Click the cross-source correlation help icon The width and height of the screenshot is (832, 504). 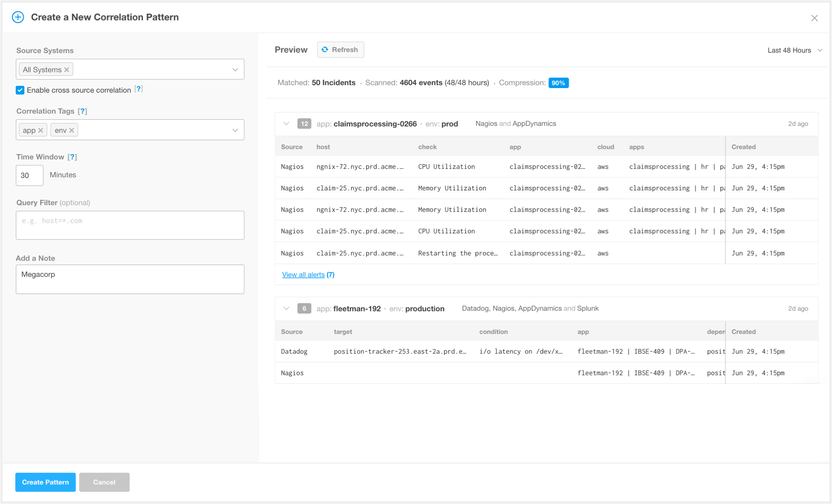pos(139,90)
